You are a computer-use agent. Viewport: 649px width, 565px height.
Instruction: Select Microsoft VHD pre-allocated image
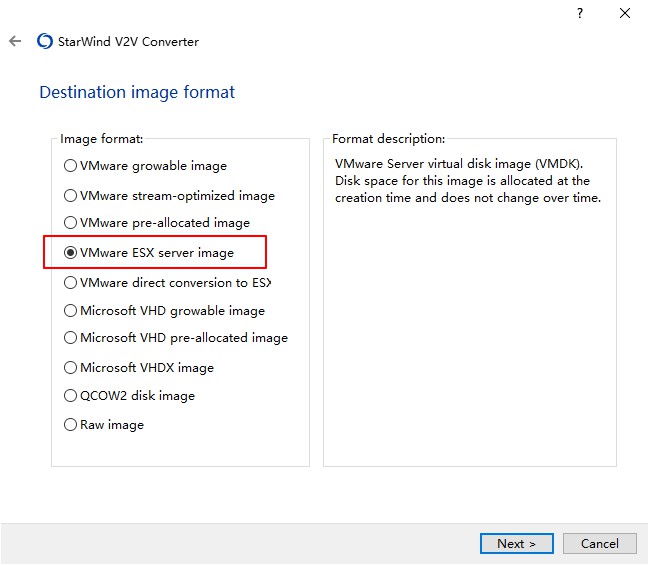pyautogui.click(x=71, y=338)
